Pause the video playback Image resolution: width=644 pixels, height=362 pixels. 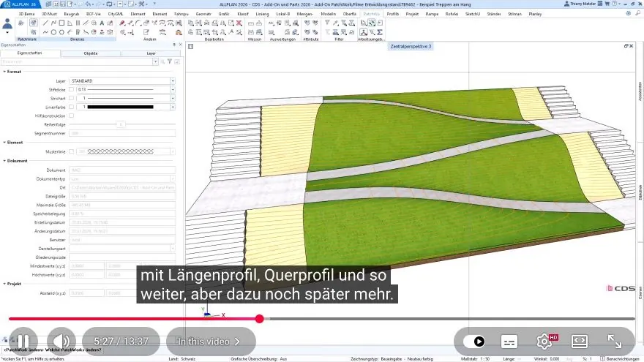pyautogui.click(x=23, y=342)
